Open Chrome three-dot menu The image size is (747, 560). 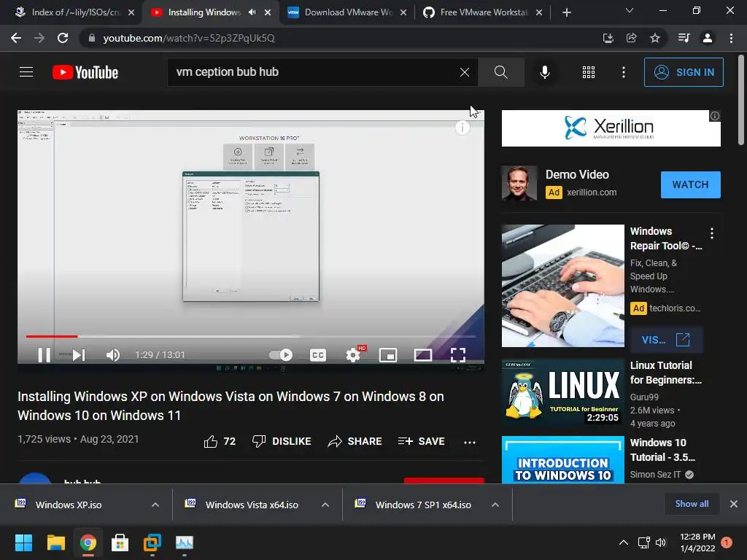coord(731,38)
